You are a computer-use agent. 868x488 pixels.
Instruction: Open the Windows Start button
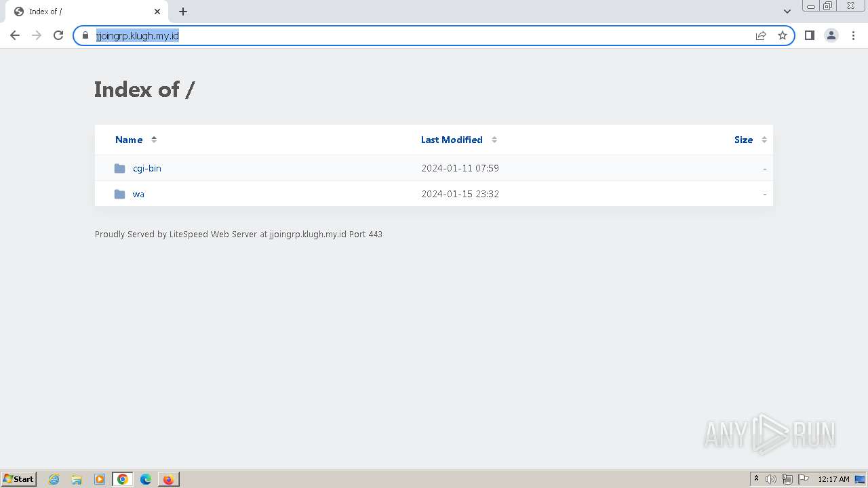click(19, 479)
